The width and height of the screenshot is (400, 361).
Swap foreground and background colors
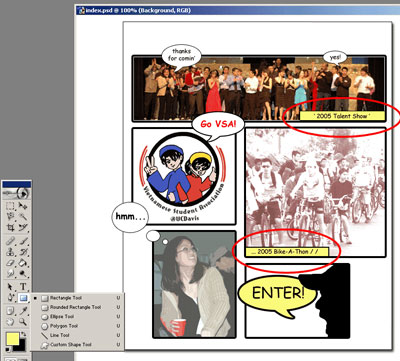tap(23, 334)
